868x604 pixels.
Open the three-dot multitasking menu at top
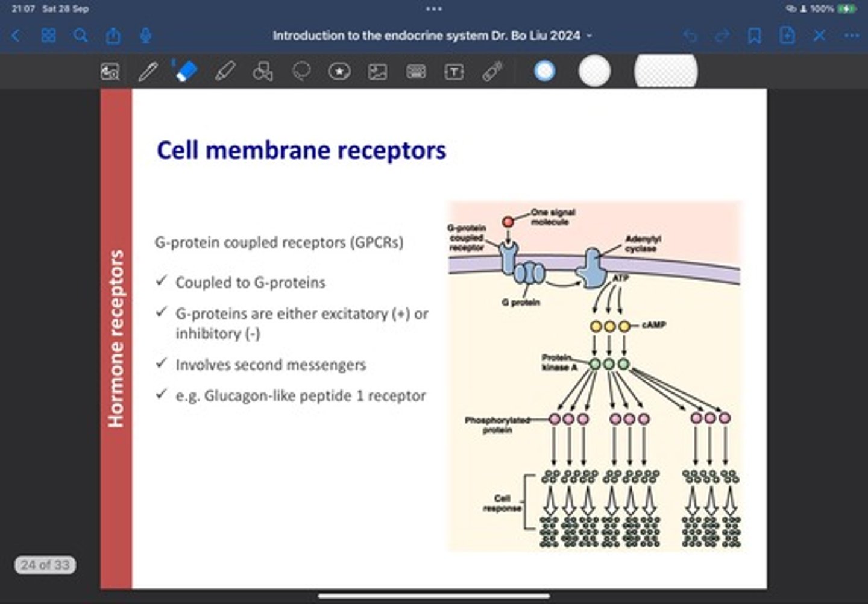pos(433,9)
